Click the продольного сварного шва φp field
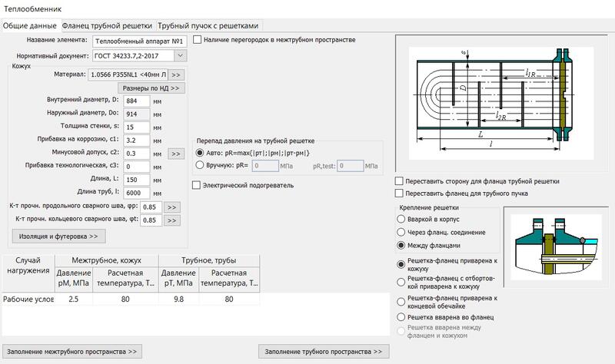This screenshot has width=615, height=364. click(151, 207)
